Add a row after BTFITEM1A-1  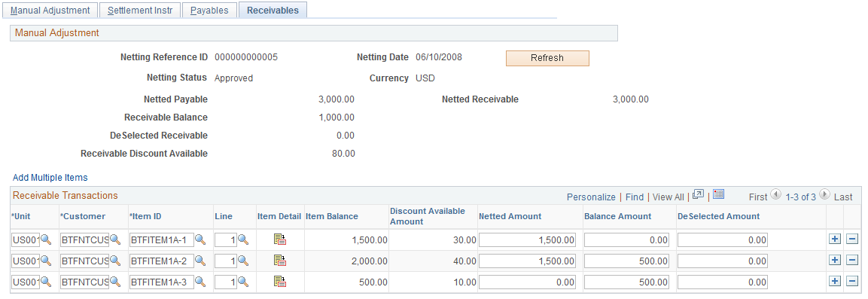[835, 240]
